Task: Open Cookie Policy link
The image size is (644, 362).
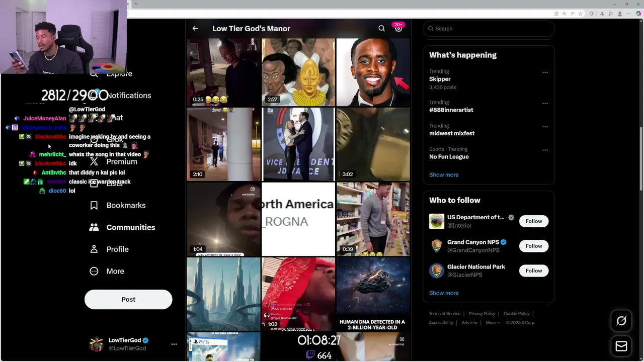Action: pos(517,314)
